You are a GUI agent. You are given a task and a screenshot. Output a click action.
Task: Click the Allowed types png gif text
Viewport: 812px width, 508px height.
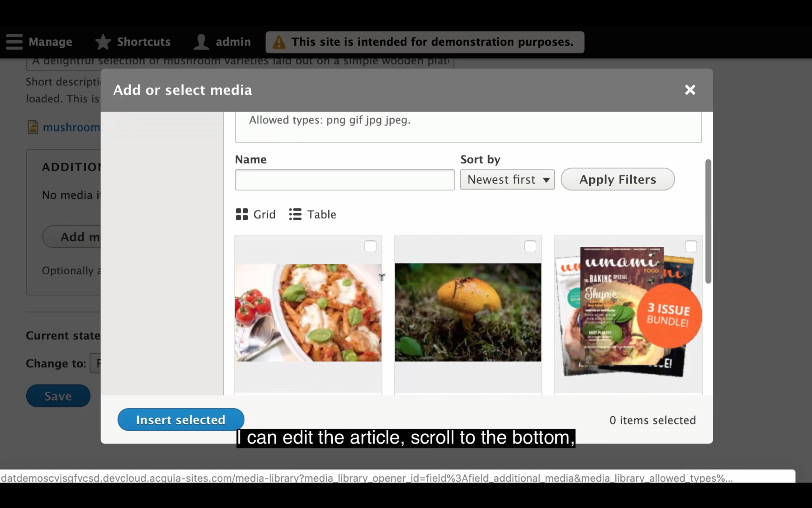[330, 120]
